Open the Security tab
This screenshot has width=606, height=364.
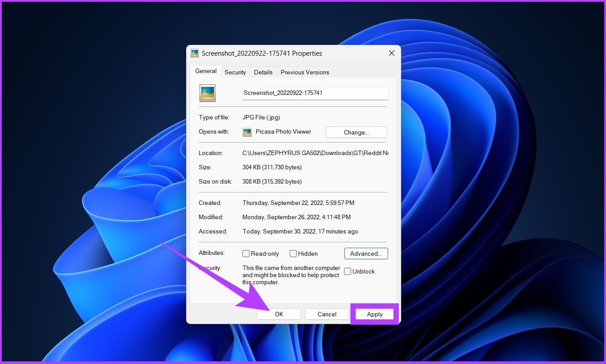(x=235, y=72)
